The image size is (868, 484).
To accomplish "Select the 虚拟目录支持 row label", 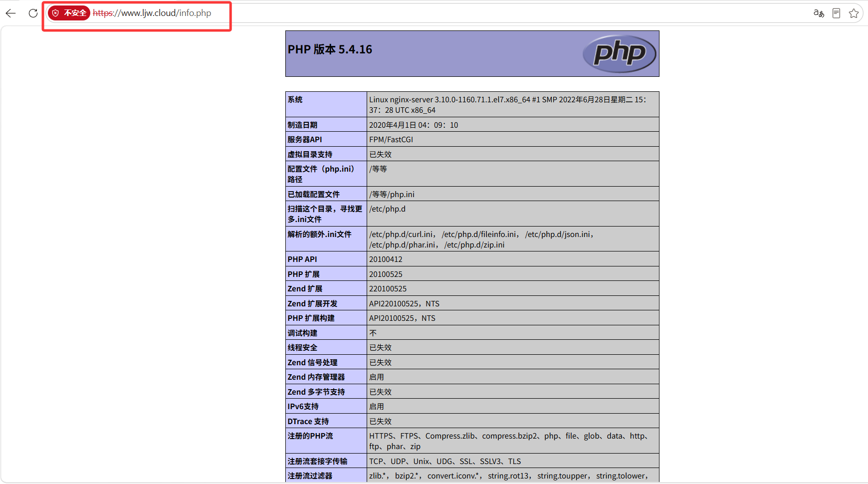I will pos(310,155).
